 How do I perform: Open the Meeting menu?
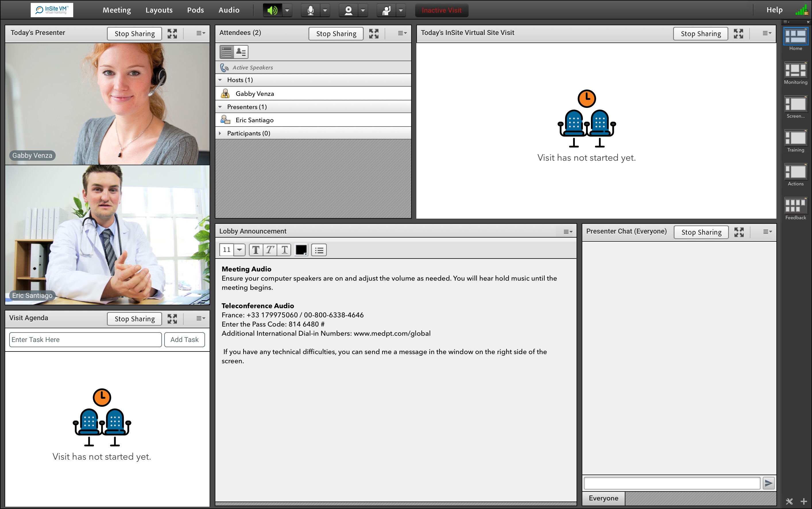[117, 10]
